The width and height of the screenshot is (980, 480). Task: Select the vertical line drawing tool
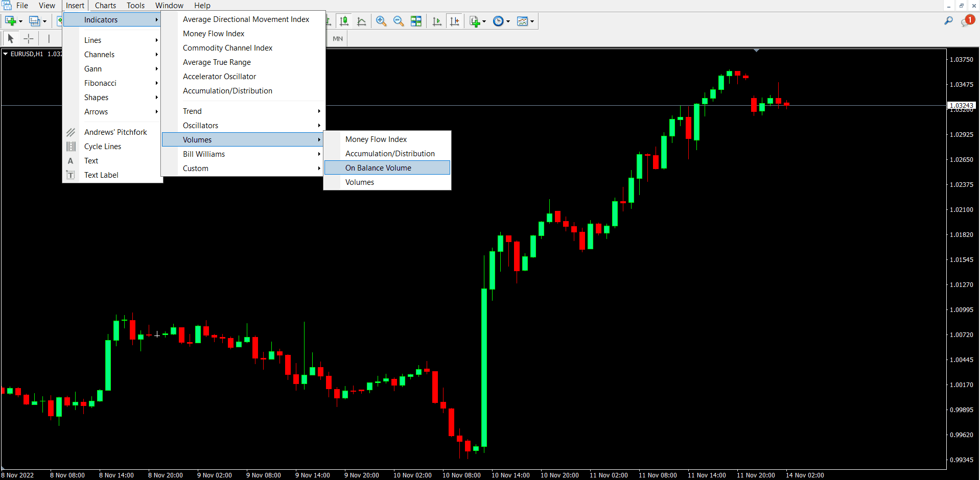point(49,38)
